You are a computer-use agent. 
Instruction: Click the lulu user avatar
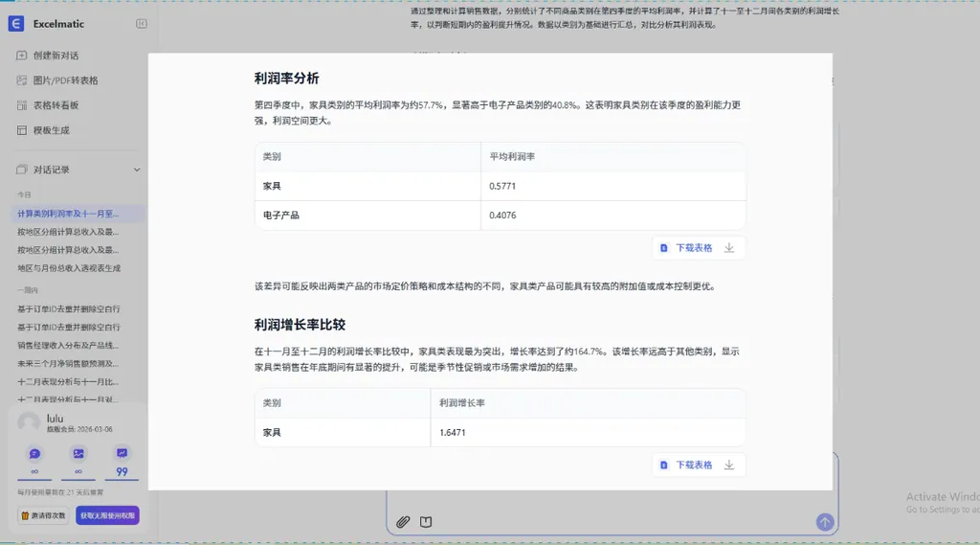[29, 422]
